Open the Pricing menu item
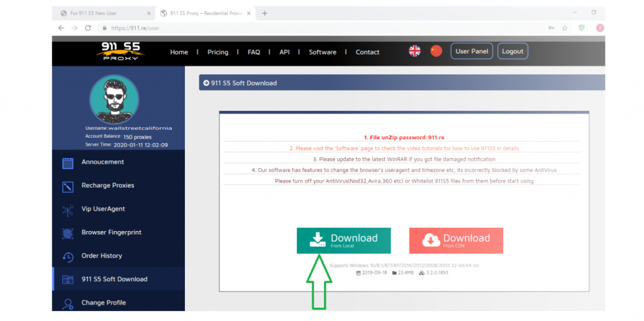Screen dimensions: 644x321 [x=218, y=52]
